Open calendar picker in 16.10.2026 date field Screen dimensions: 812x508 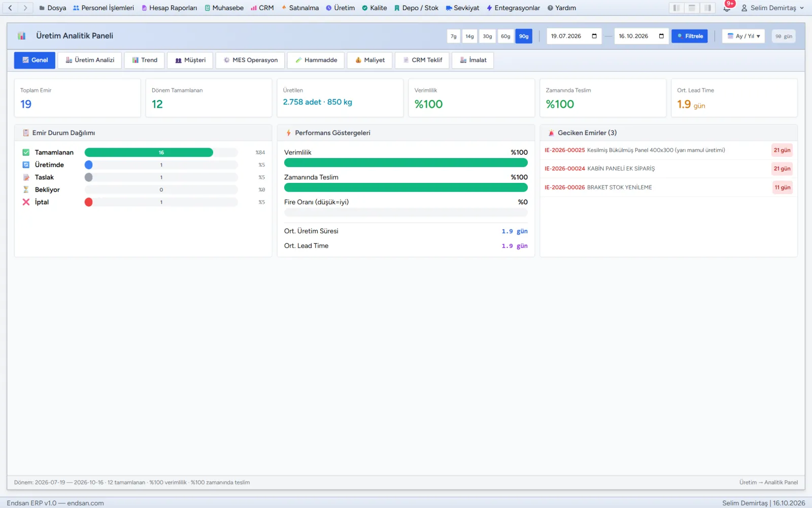[x=661, y=36]
